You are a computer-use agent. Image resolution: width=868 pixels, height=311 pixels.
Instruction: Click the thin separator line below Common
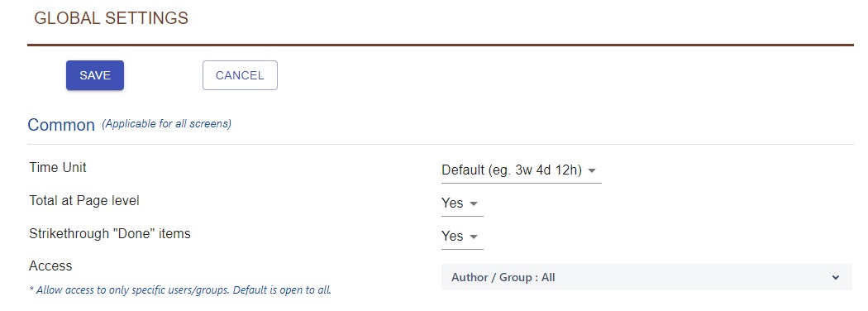(441, 144)
